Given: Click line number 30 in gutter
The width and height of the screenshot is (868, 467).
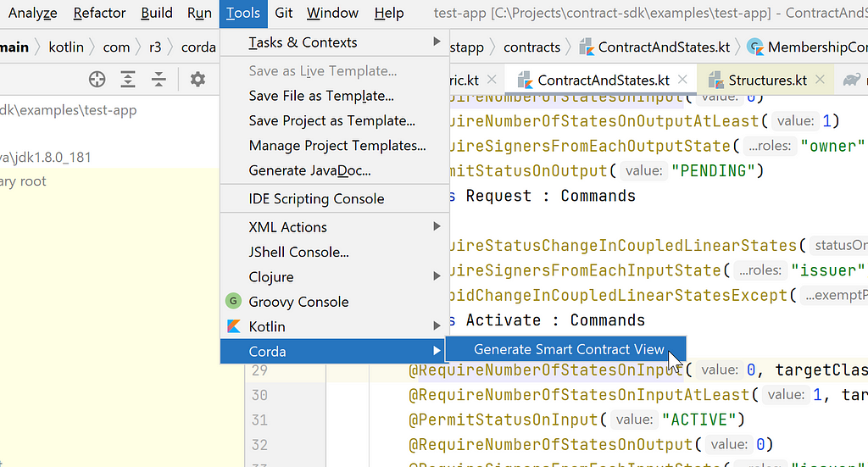Looking at the screenshot, I should [259, 395].
